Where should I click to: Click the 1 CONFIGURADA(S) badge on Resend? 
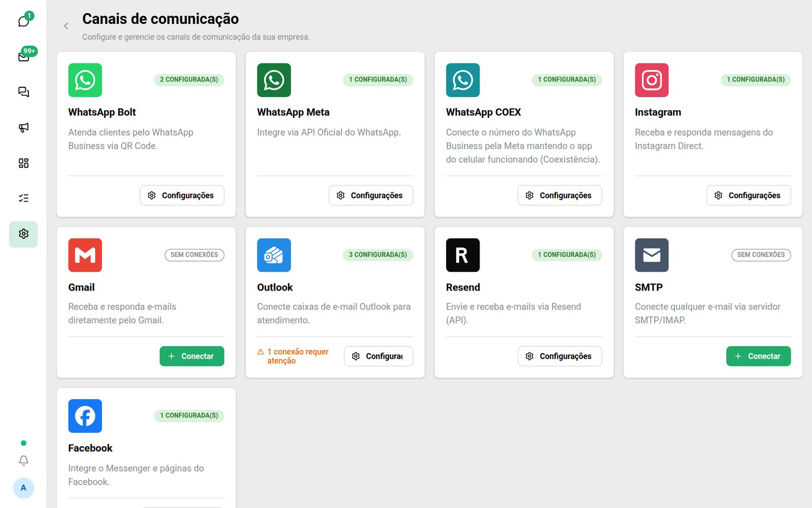coord(567,255)
